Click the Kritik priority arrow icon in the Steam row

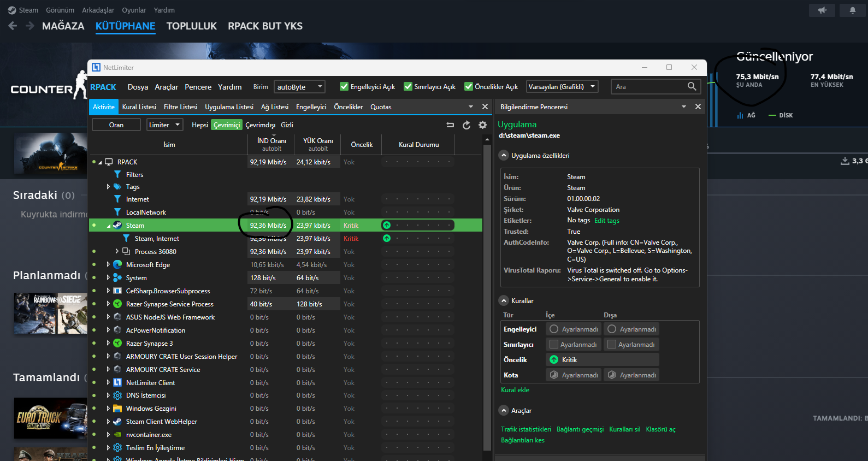click(387, 225)
